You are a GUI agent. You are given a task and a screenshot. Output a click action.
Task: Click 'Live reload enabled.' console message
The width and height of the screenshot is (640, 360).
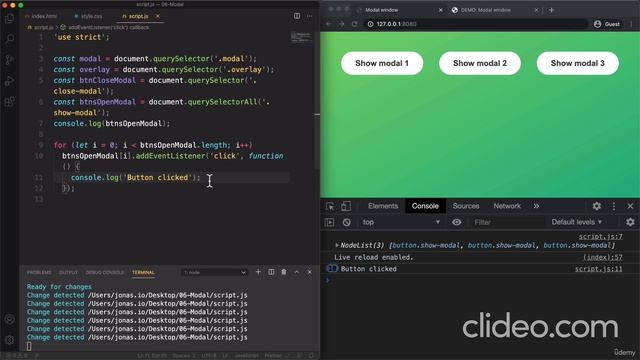click(x=373, y=257)
